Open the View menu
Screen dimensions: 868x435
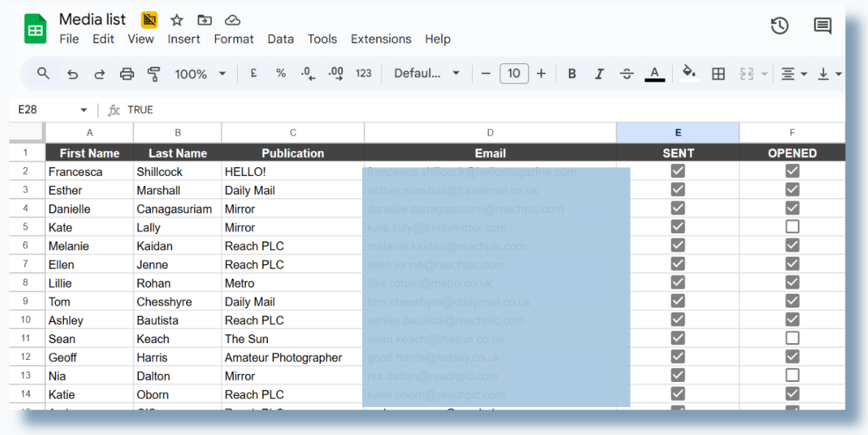tap(141, 39)
